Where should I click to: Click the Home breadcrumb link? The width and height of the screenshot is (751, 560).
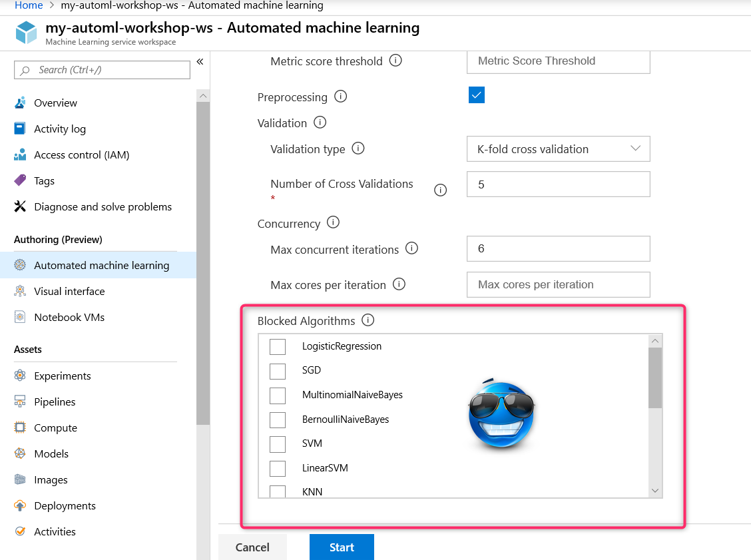(x=29, y=5)
